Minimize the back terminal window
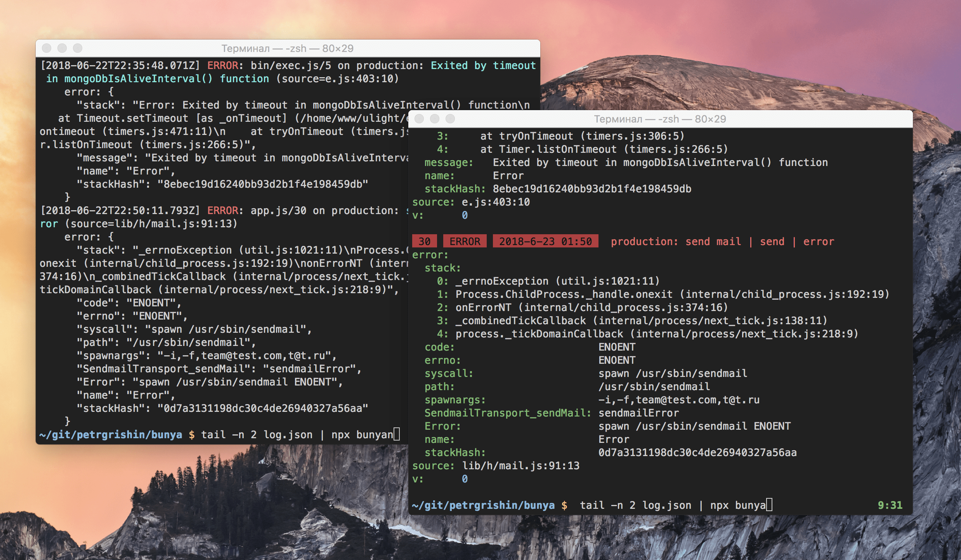Viewport: 961px width, 560px height. 62,48
